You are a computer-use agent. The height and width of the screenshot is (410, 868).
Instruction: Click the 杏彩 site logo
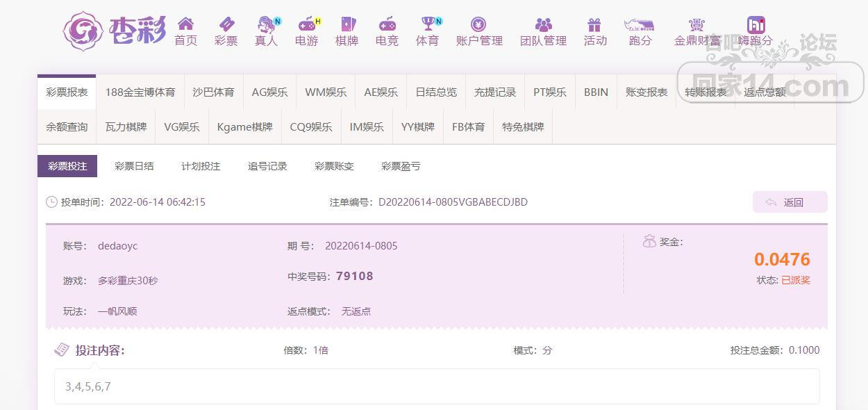(x=115, y=31)
